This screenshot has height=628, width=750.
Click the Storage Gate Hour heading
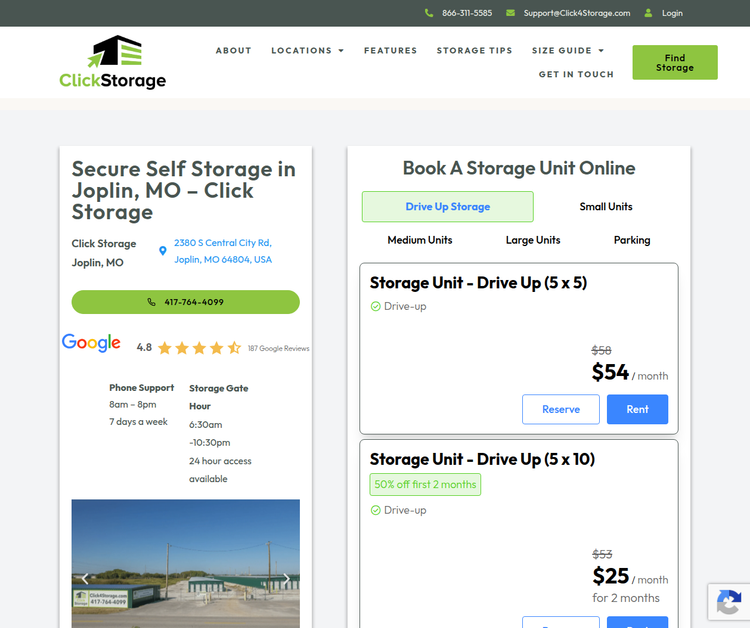pyautogui.click(x=219, y=397)
